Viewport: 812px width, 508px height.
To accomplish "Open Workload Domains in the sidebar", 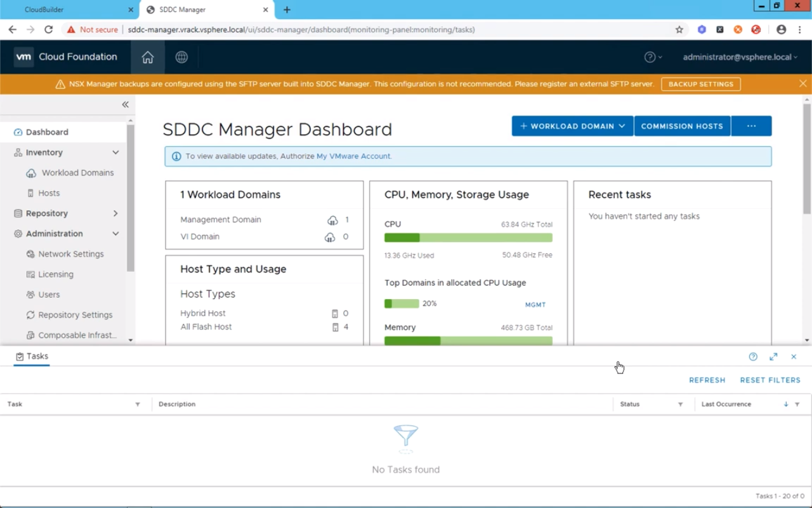I will coord(77,173).
